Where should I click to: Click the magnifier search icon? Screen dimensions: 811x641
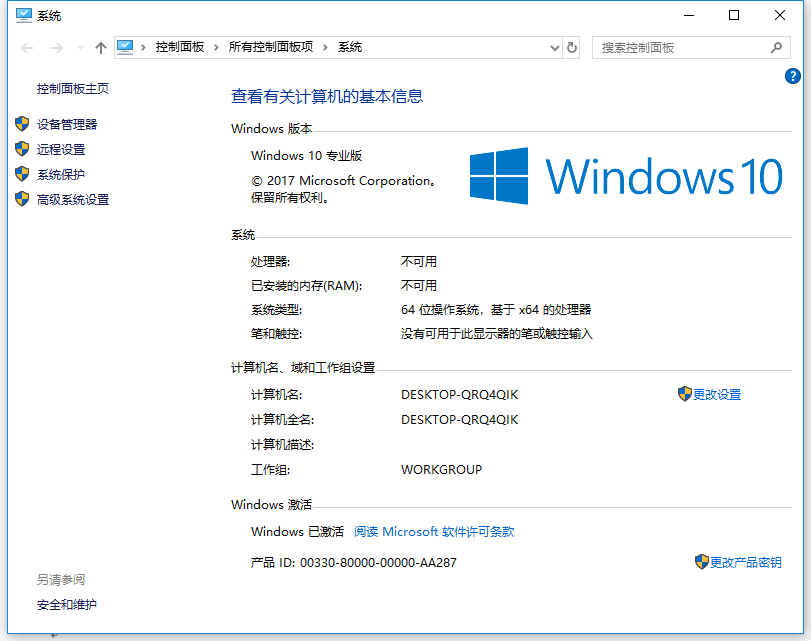776,48
